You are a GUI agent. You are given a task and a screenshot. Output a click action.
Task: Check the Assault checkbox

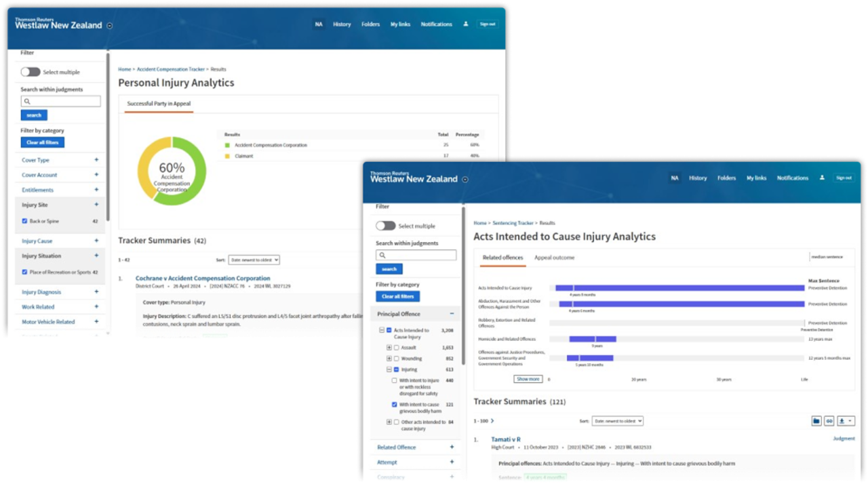point(396,348)
